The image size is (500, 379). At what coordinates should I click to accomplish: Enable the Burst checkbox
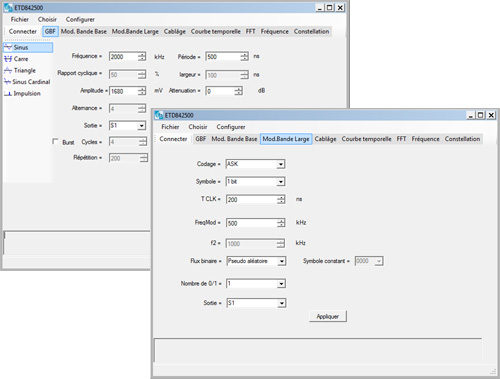pyautogui.click(x=55, y=141)
